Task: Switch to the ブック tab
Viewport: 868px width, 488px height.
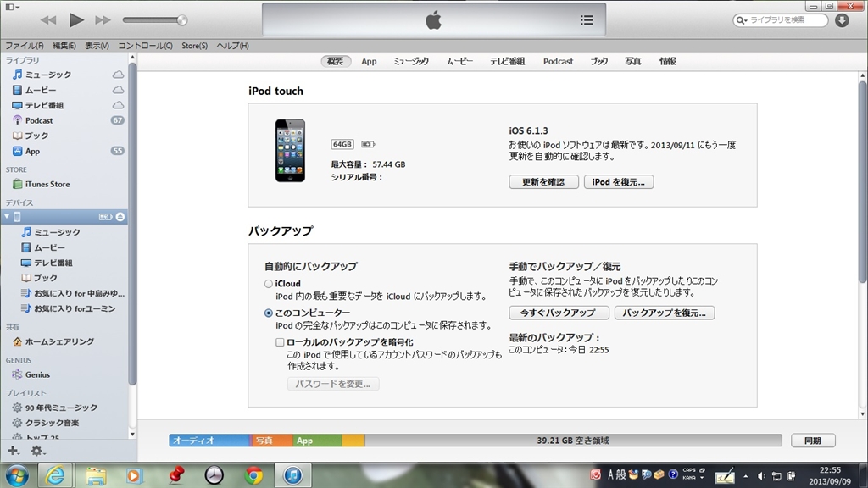Action: (x=598, y=61)
